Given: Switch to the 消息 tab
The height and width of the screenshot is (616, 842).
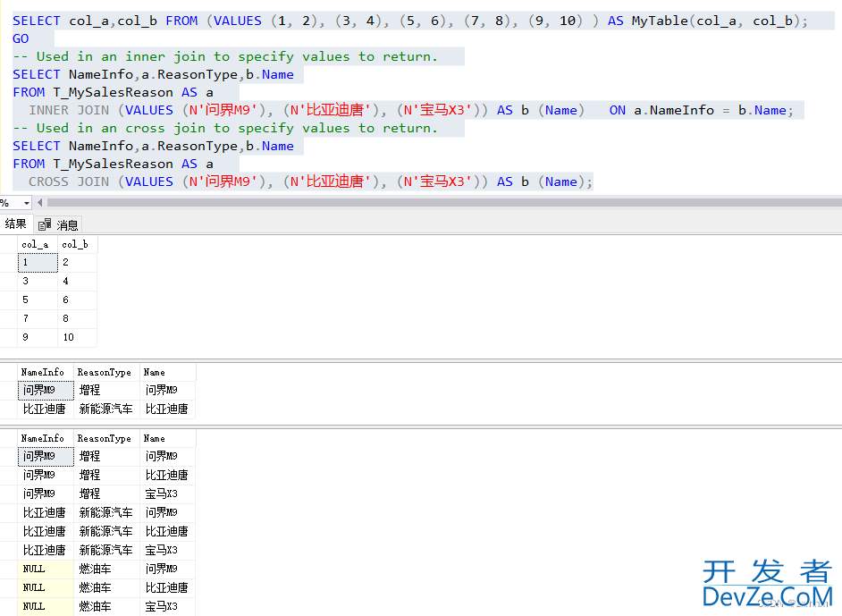Looking at the screenshot, I should click(58, 224).
